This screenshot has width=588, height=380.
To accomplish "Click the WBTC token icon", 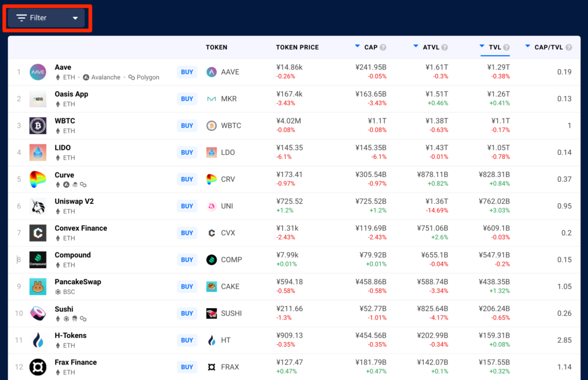I will [211, 126].
